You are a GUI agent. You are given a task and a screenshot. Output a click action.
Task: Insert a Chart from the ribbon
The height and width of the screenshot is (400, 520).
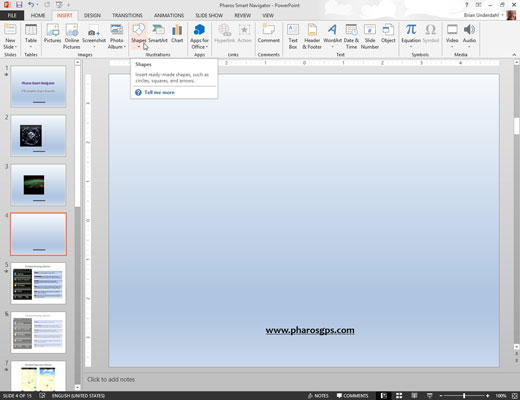177,34
